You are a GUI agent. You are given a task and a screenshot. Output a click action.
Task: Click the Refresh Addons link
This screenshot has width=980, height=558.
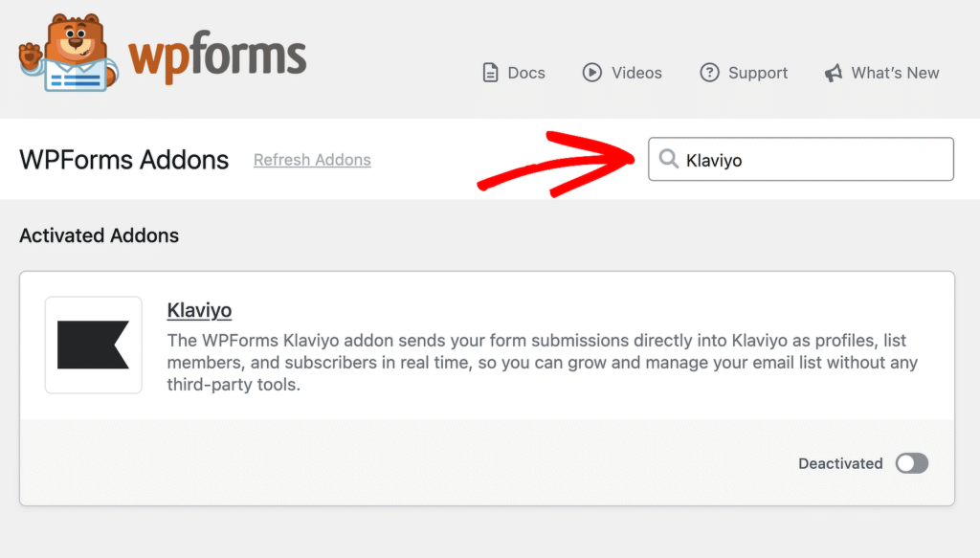coord(312,160)
